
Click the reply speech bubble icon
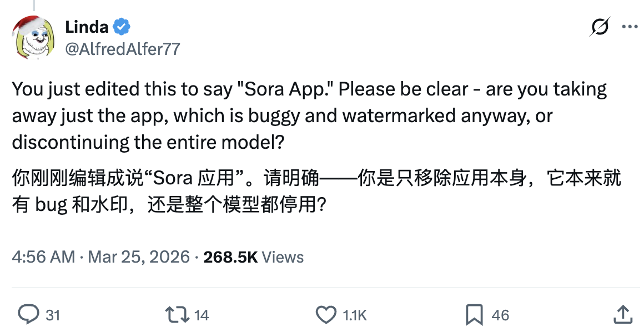[27, 315]
